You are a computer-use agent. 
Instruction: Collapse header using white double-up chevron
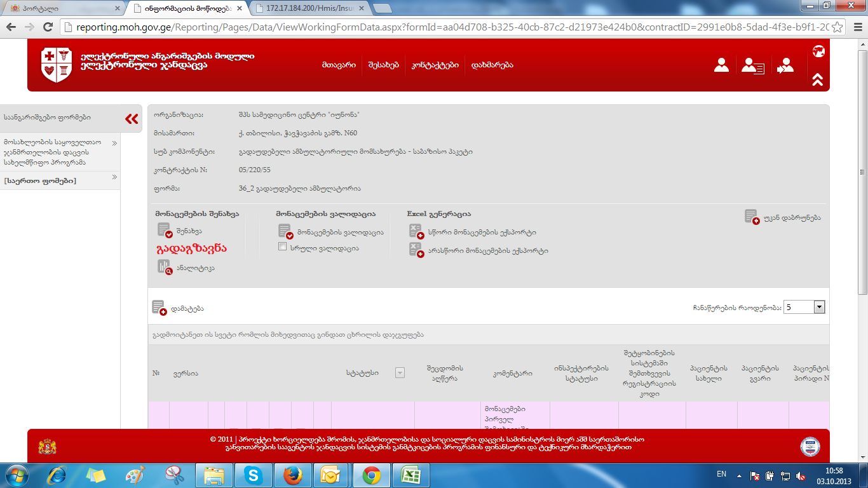click(x=818, y=79)
